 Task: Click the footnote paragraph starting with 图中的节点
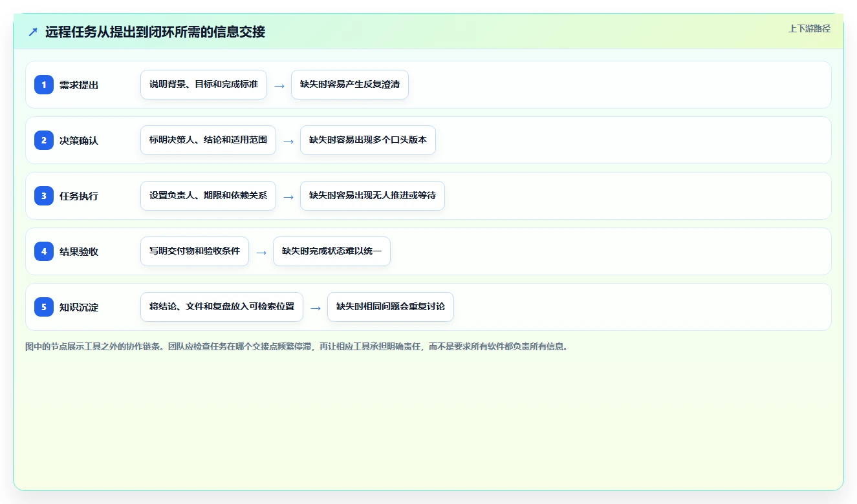[297, 346]
